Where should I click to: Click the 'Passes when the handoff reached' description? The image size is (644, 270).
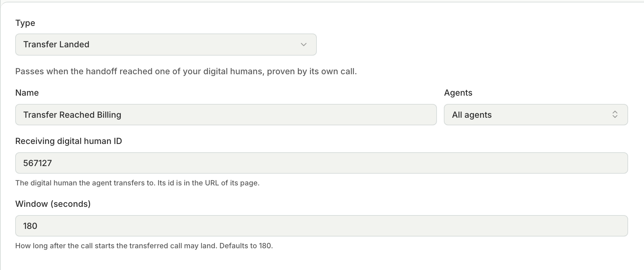tap(186, 71)
